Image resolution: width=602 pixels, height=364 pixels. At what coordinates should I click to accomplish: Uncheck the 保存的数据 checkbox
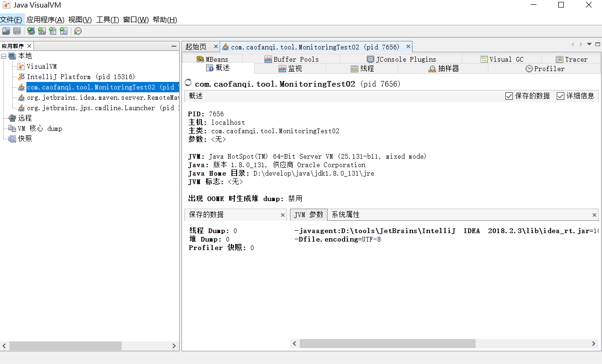509,96
